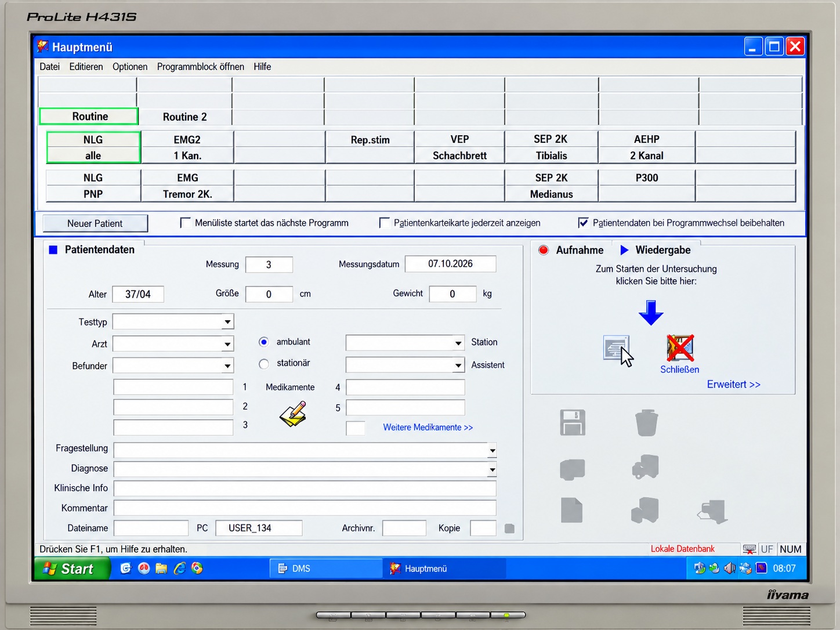Open Programmblock öffnen menu
The image size is (840, 630).
200,67
